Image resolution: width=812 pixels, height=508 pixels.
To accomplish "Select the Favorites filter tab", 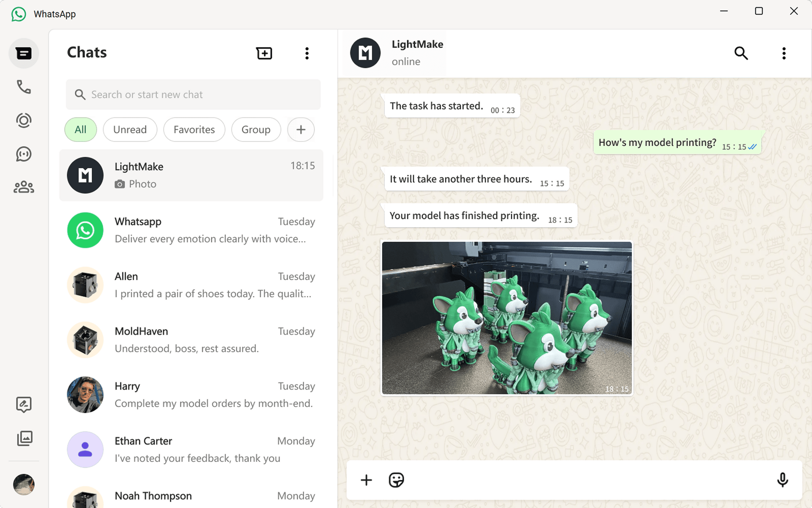I will 194,129.
